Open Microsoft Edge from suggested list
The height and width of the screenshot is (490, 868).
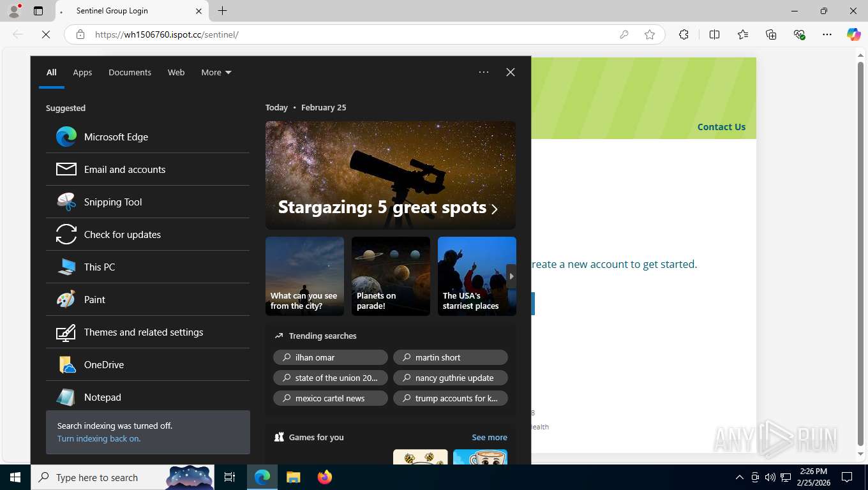(147, 137)
